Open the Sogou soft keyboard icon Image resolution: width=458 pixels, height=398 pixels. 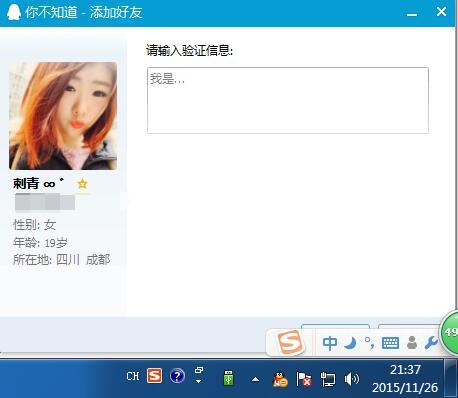(x=390, y=343)
